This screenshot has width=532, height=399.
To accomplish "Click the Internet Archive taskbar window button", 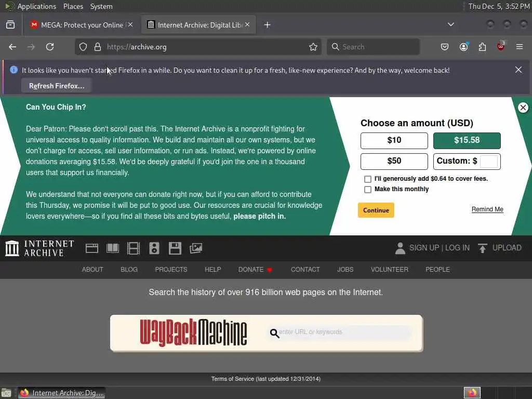I will (x=61, y=393).
